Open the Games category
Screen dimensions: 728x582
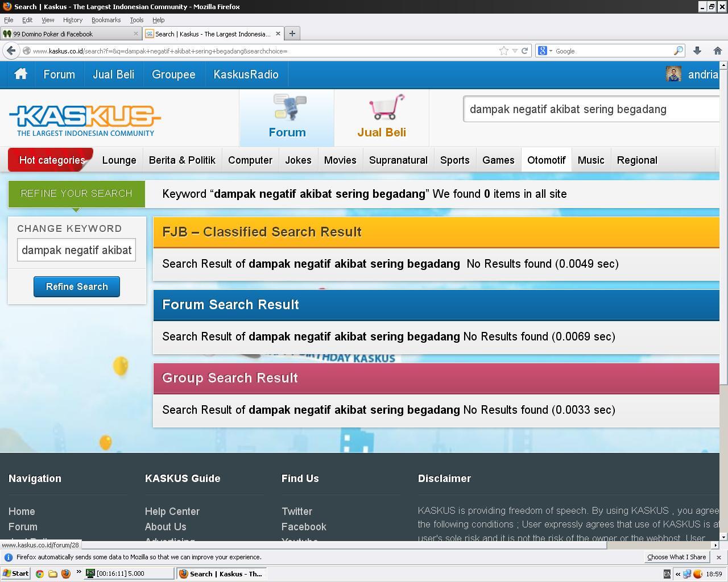pos(498,160)
